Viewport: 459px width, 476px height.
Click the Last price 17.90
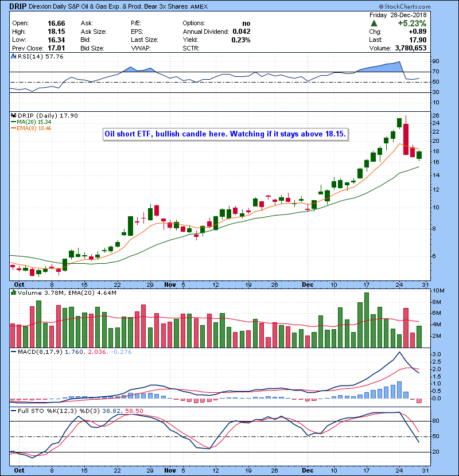[x=418, y=40]
